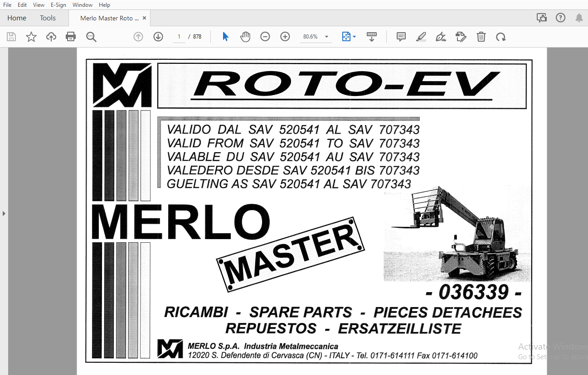The height and width of the screenshot is (375, 588).
Task: Open the zoom level dropdown arrow
Action: tap(326, 37)
